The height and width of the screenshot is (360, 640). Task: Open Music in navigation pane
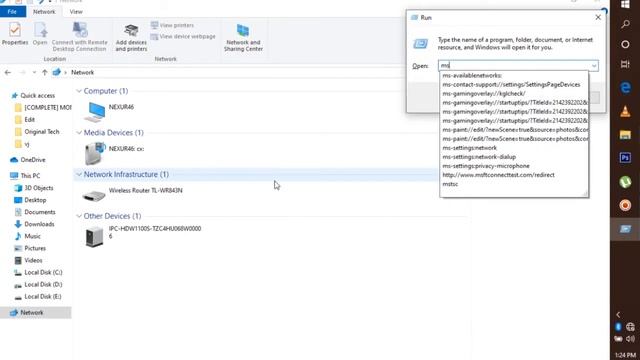click(x=28, y=236)
